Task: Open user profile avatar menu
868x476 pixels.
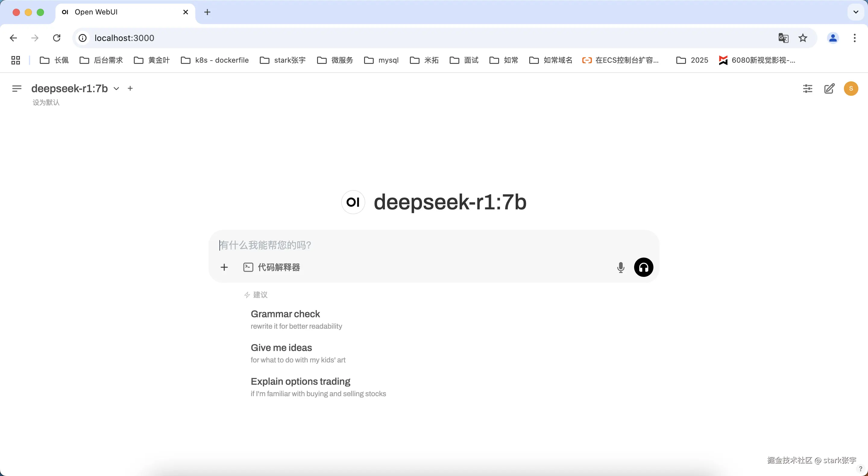Action: point(851,89)
